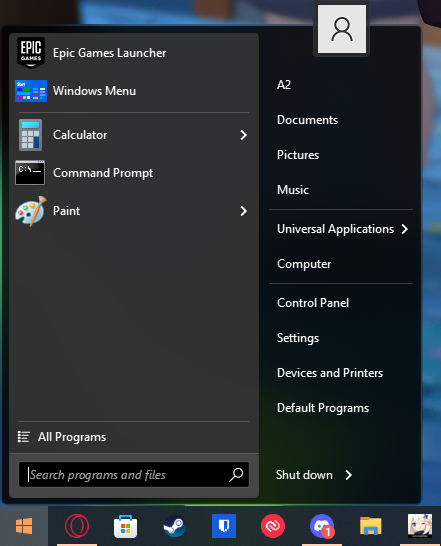
Task: Click the Search programs and files box
Action: coord(134,475)
